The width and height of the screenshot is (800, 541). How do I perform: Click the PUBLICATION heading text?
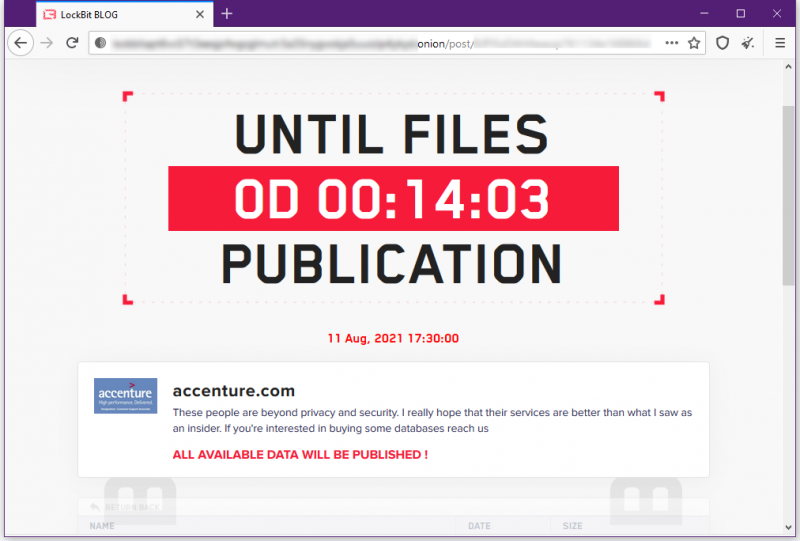[391, 264]
